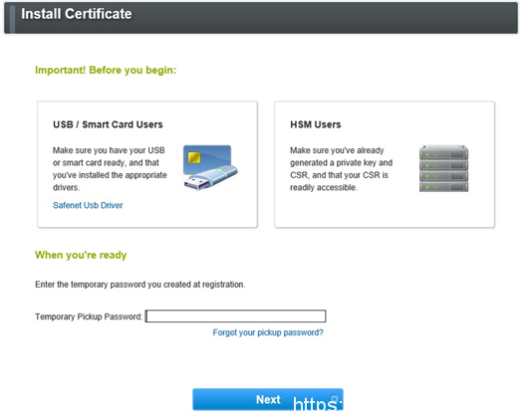Image resolution: width=522 pixels, height=420 pixels.
Task: Click the Important! Before you begin heading
Action: tap(106, 70)
